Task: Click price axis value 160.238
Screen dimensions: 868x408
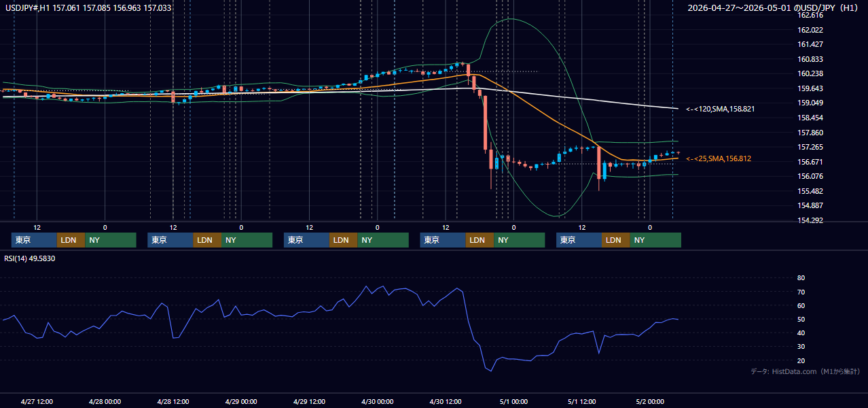Action: click(810, 73)
